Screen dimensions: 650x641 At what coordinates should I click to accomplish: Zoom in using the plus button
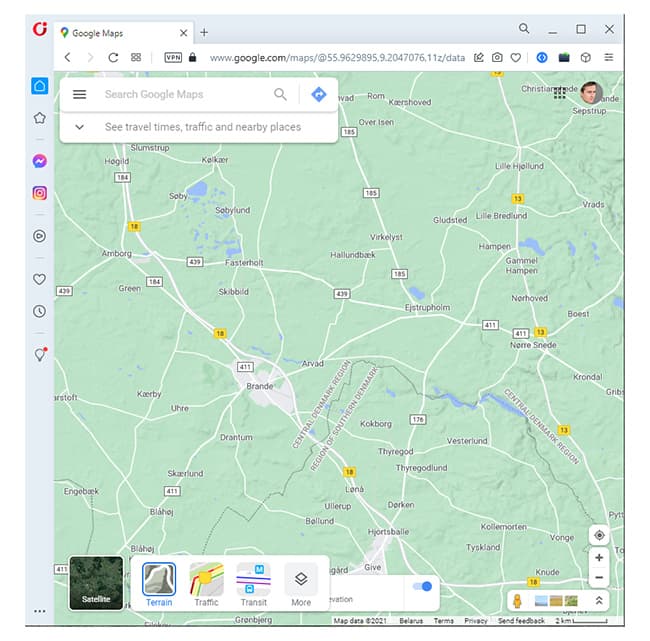(x=598, y=558)
